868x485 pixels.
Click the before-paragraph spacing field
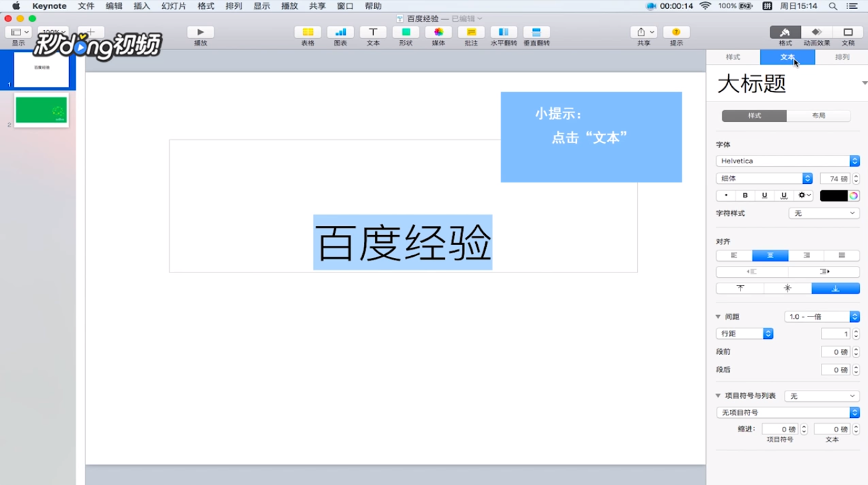coord(835,352)
